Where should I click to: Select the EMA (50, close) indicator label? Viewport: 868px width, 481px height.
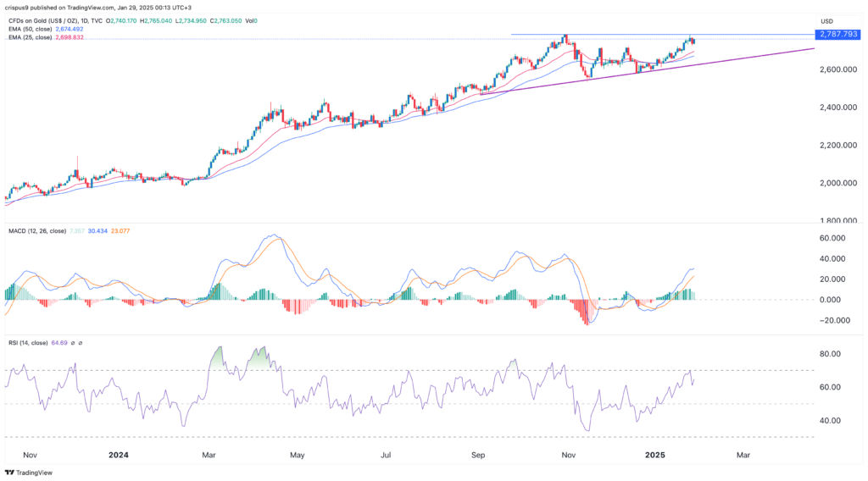coord(30,29)
